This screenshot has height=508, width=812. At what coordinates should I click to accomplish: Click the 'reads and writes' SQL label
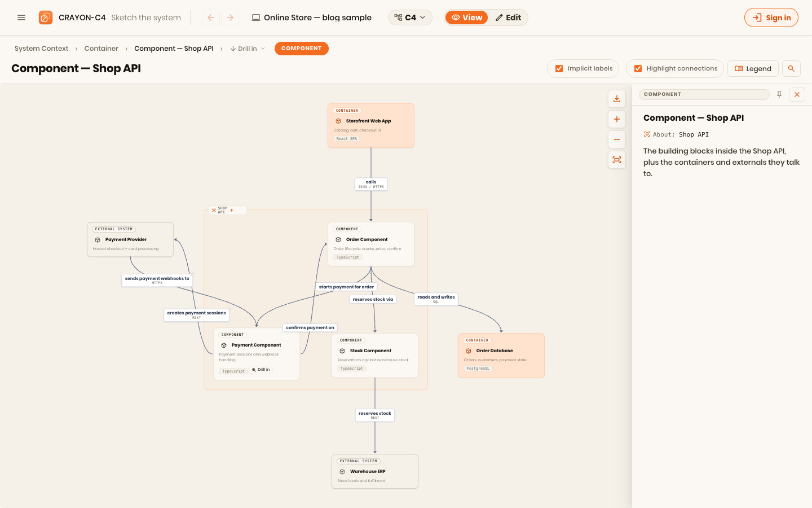pos(436,299)
